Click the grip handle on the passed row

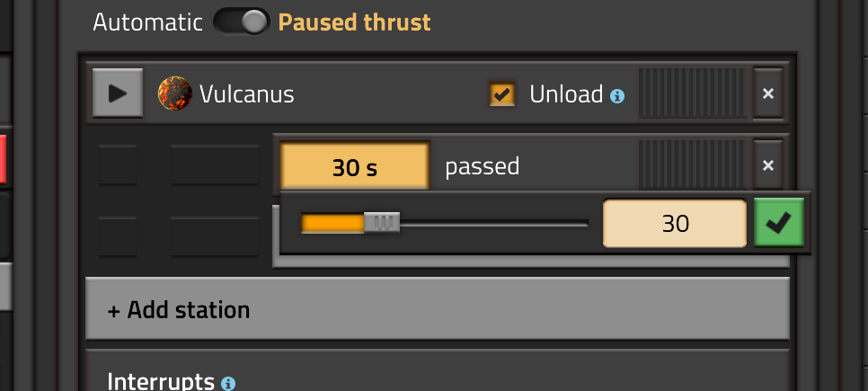tap(692, 165)
